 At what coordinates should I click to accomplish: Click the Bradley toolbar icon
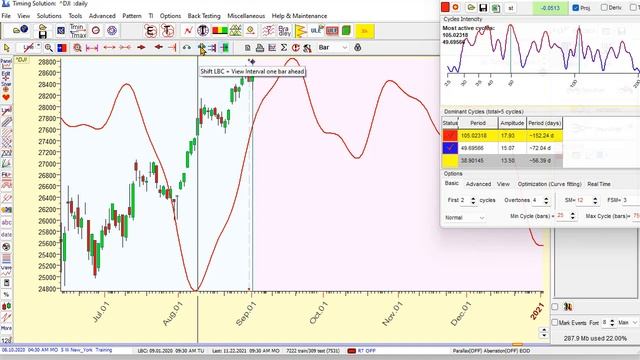point(284,31)
